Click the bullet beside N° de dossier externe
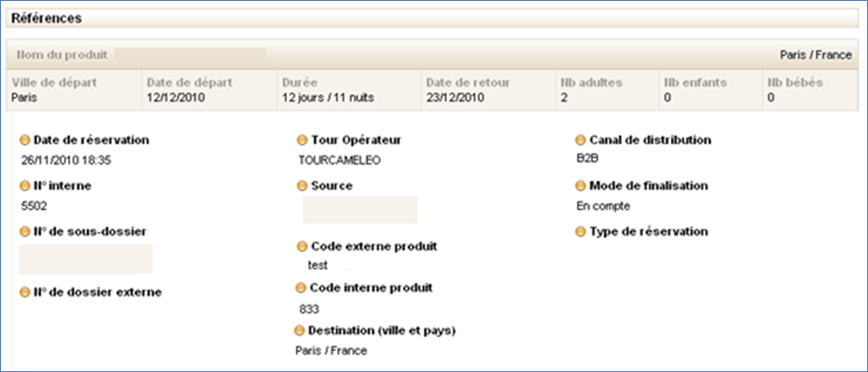Viewport: 868px width, 372px height. 26,292
